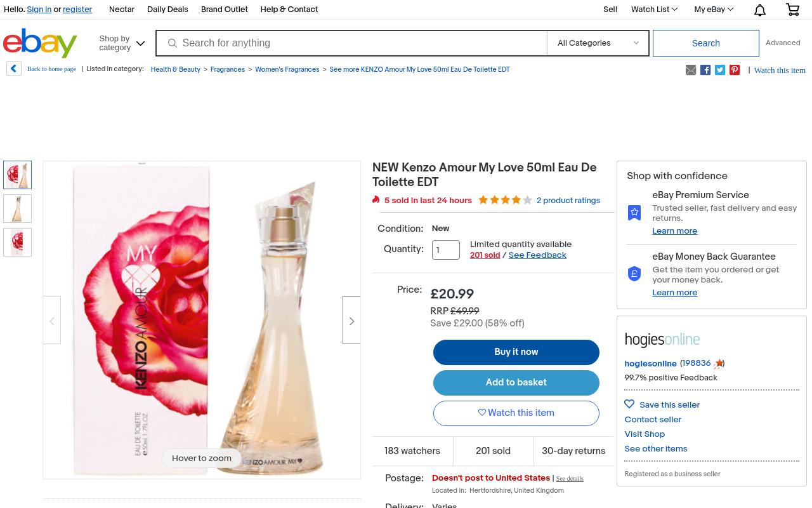This screenshot has width=812, height=508.
Task: Go back using the left arrow icon
Action: coord(14,69)
